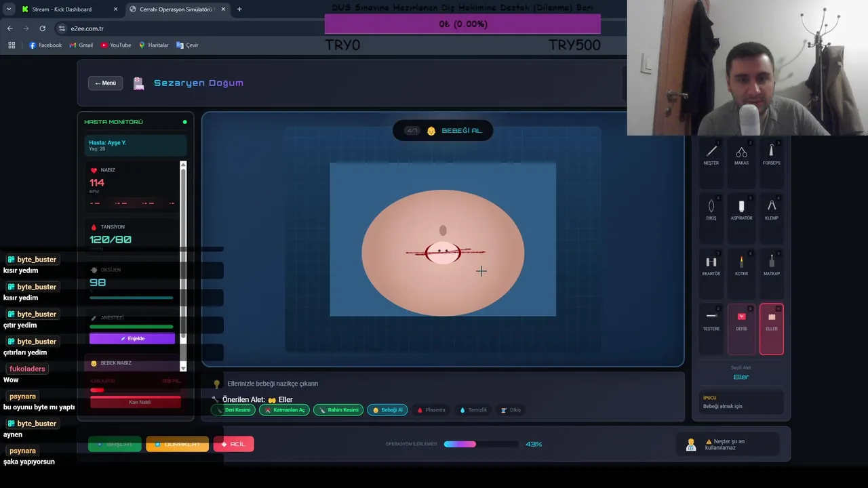Click the heart icon next to Nabız
868x488 pixels.
94,170
